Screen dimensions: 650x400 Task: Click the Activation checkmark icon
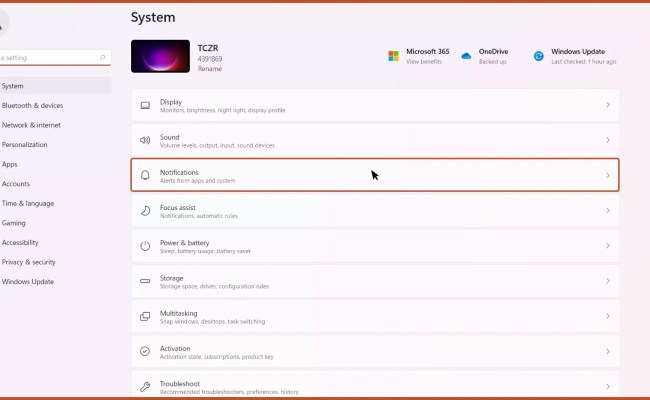(x=145, y=352)
